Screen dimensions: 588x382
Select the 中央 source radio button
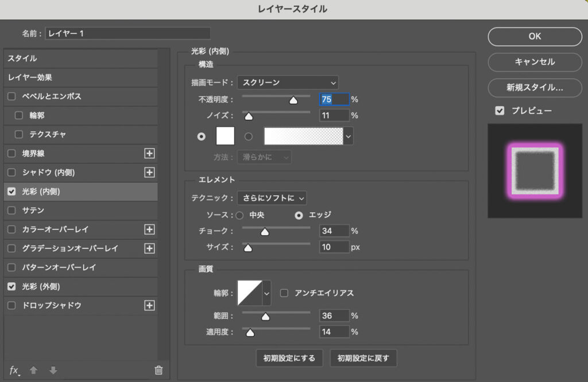click(x=239, y=215)
